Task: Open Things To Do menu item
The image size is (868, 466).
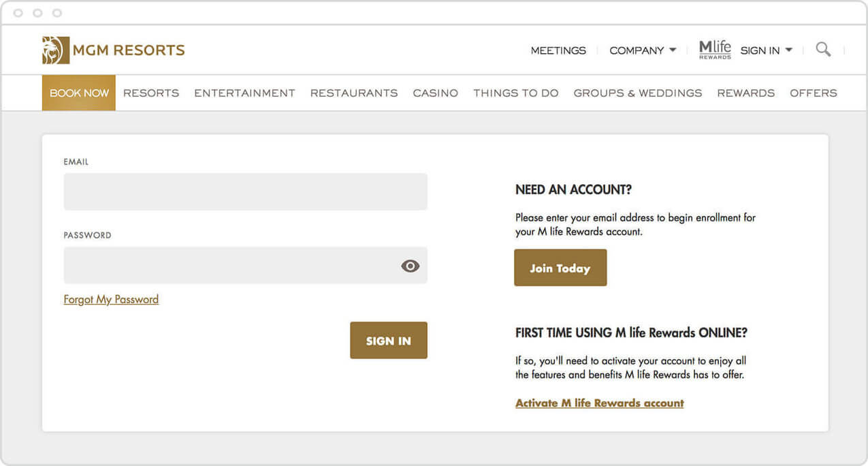Action: point(516,93)
